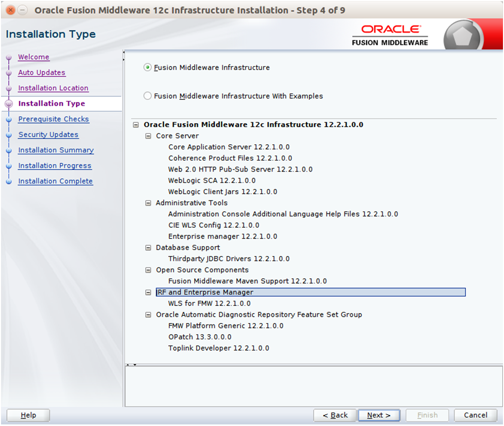Open Installation Summary step
This screenshot has width=504, height=426.
[56, 150]
